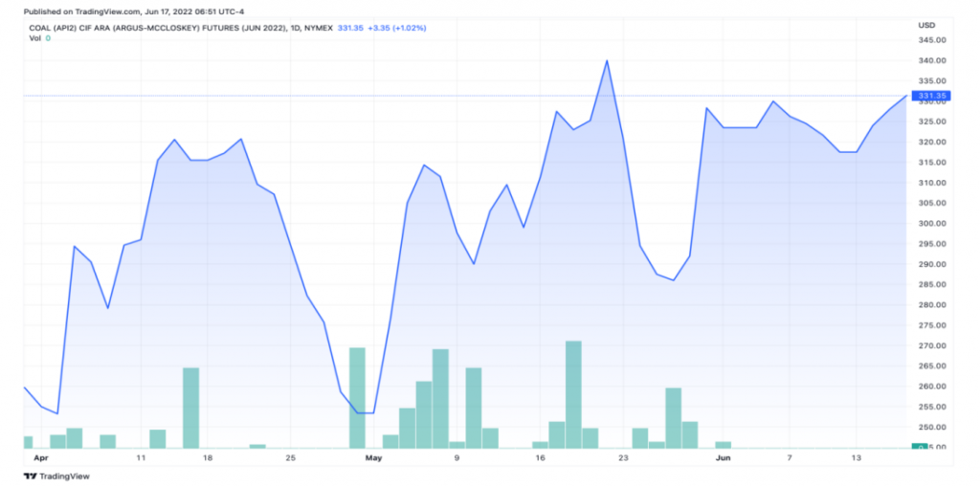Click the 310.00 price axis label
Viewport: 980px width, 487px height.
(930, 183)
